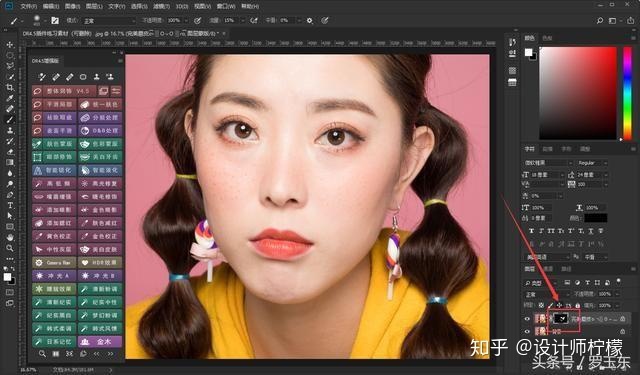Screen dimensions: 640x375
Task: Click the search icon at top right
Action: (x=600, y=20)
